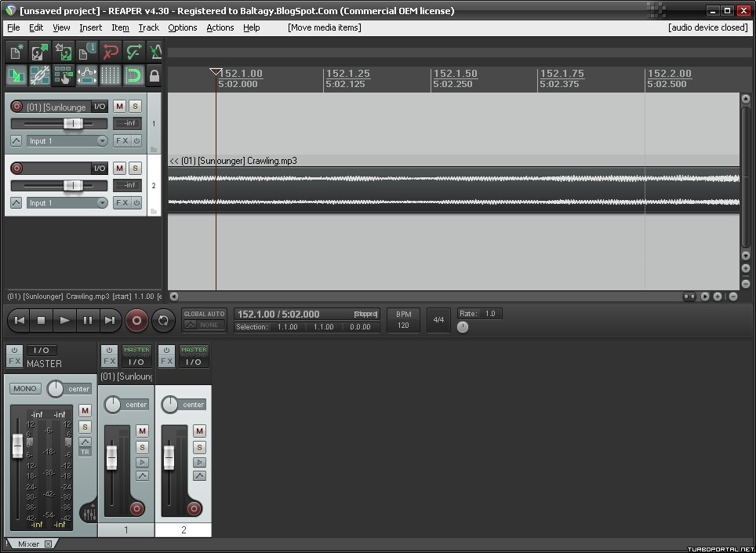Open the Edit menu
The image size is (756, 553).
pos(36,27)
